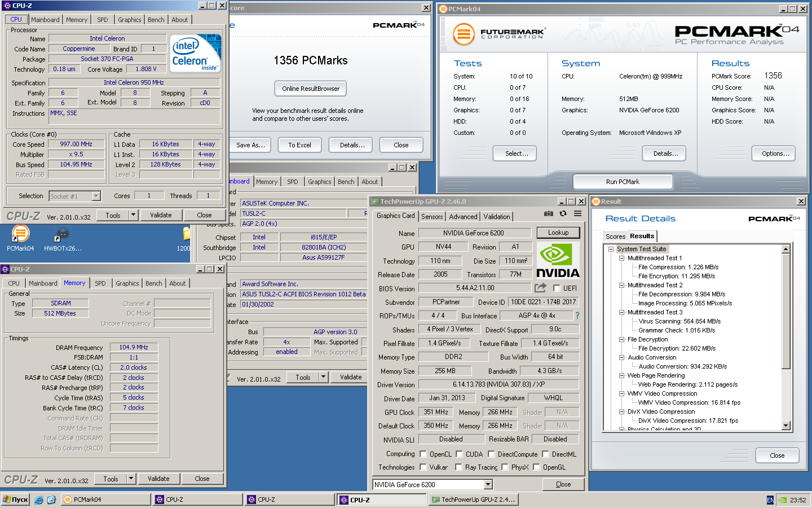Toggle Vulkan checkbox

click(423, 467)
